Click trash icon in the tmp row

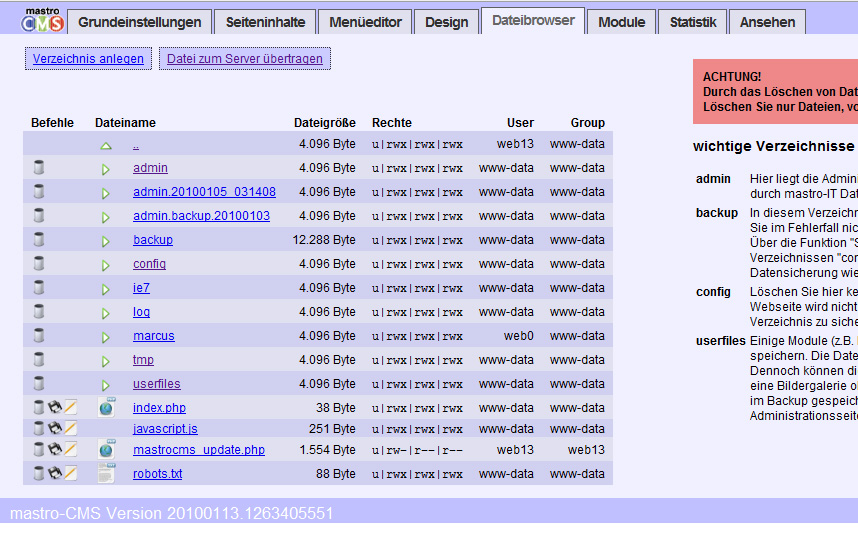tap(39, 360)
